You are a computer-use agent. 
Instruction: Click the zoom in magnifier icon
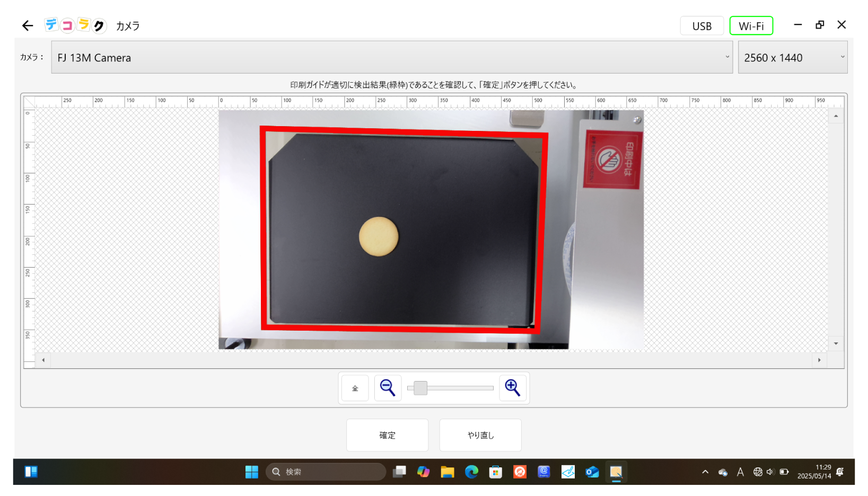coord(513,388)
